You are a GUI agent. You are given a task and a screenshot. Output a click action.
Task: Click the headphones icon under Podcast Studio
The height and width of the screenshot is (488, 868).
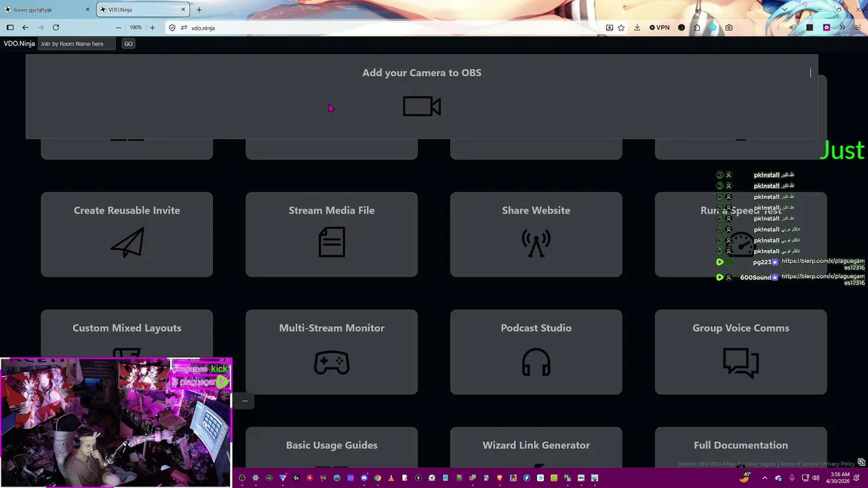point(536,362)
